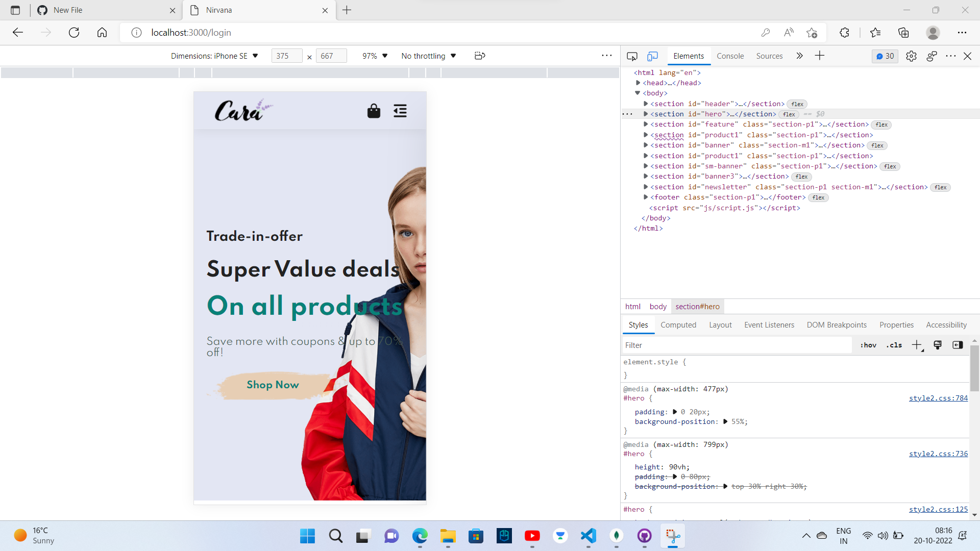The height and width of the screenshot is (551, 980).
Task: Toggle the .cls class editor
Action: (894, 345)
